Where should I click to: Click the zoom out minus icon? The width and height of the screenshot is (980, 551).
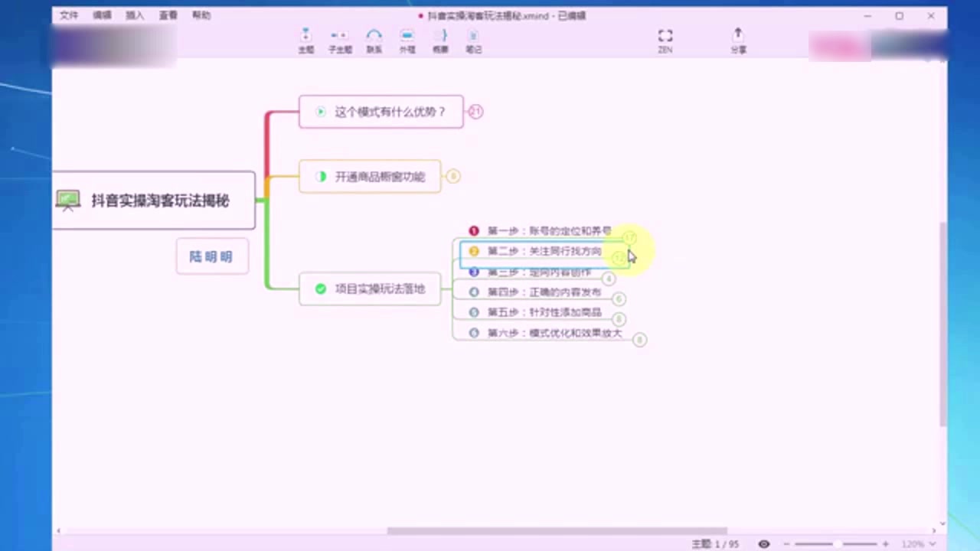[x=786, y=544]
